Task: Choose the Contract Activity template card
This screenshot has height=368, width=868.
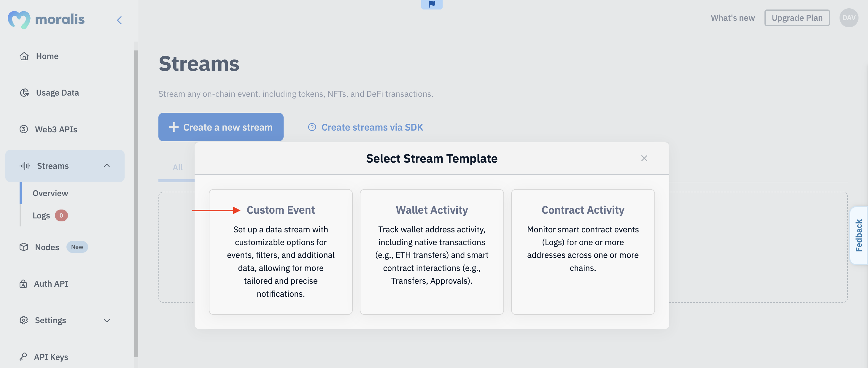Action: click(x=583, y=252)
